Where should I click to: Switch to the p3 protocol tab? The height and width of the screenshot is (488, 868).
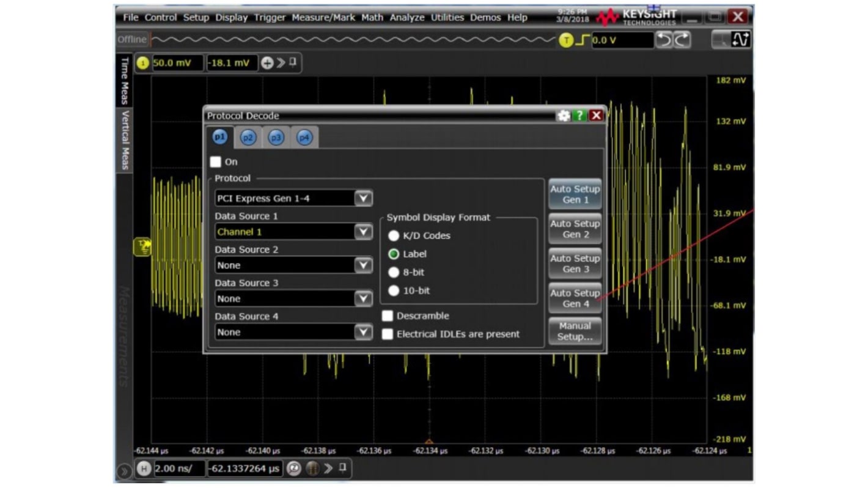[x=276, y=138]
